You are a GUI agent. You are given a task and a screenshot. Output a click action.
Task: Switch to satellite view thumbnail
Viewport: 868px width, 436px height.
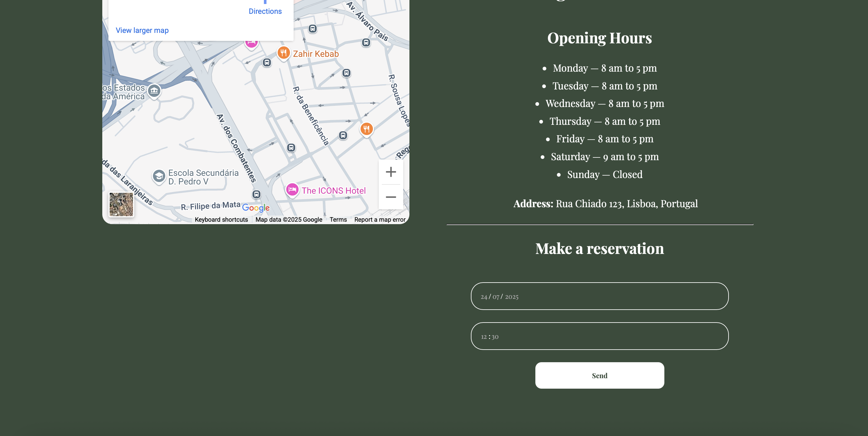click(121, 204)
